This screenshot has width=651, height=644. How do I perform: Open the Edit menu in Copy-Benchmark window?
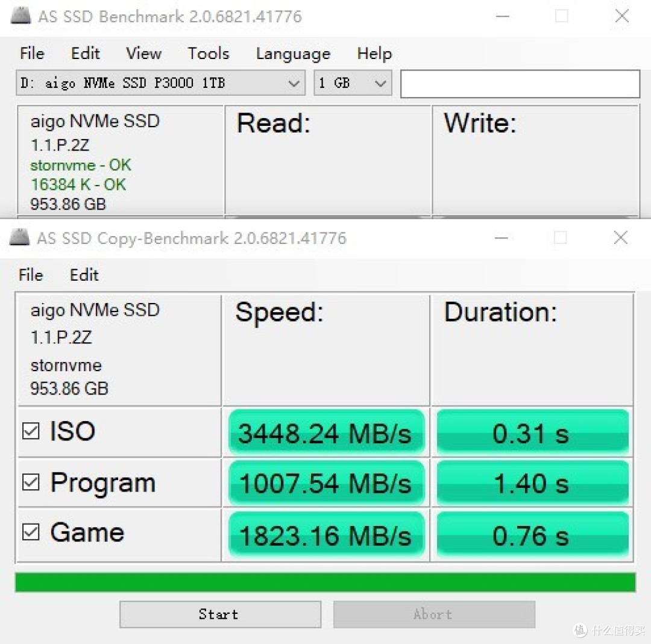pyautogui.click(x=84, y=275)
